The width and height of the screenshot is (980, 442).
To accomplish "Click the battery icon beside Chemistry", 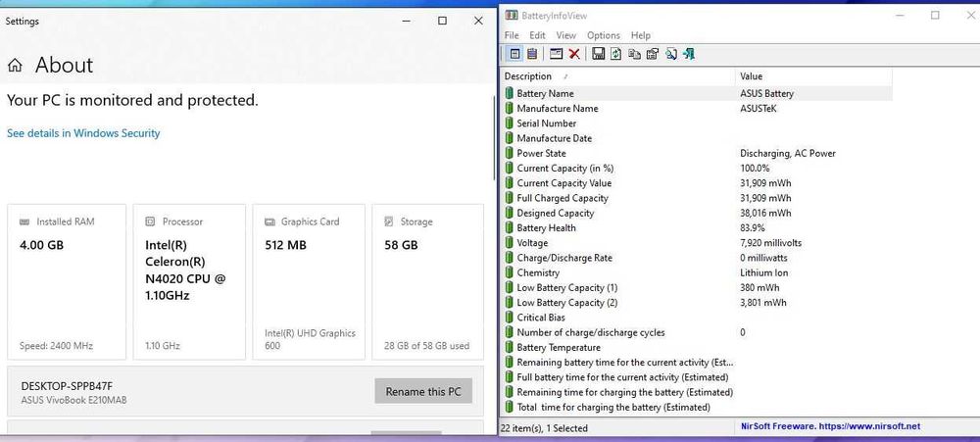I will 509,273.
